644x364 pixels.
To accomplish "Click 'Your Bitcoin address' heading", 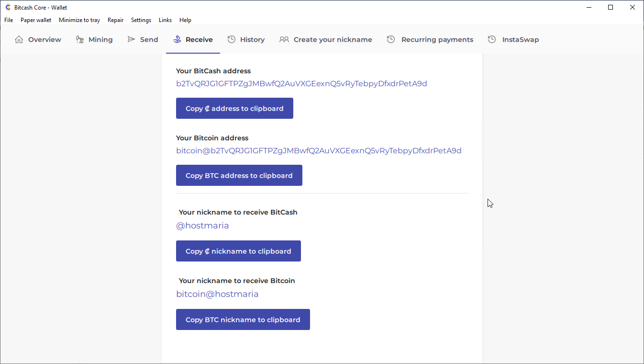I will click(x=212, y=138).
